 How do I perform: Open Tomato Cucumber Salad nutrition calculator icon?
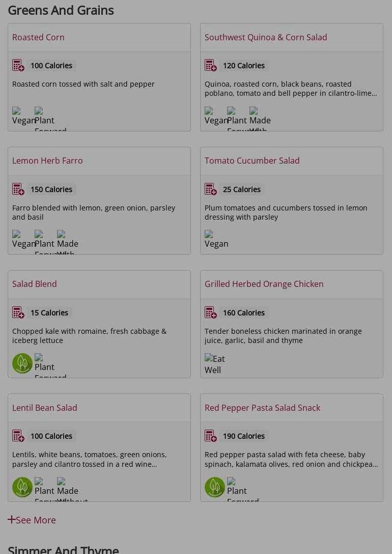coord(211,190)
